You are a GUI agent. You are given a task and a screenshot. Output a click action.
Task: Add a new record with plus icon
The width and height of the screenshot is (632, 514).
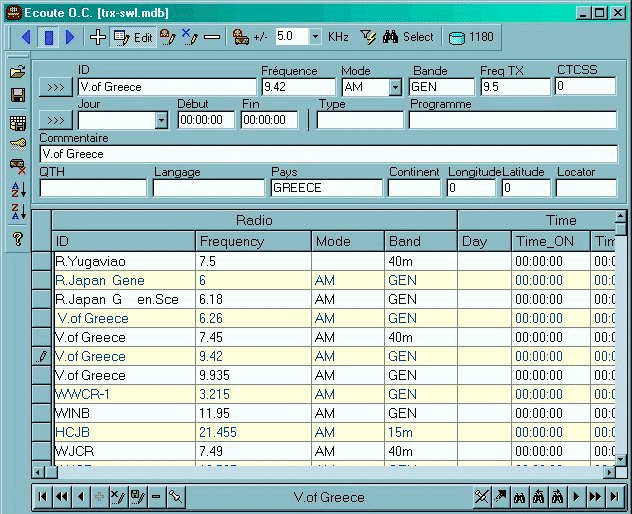coord(98,37)
